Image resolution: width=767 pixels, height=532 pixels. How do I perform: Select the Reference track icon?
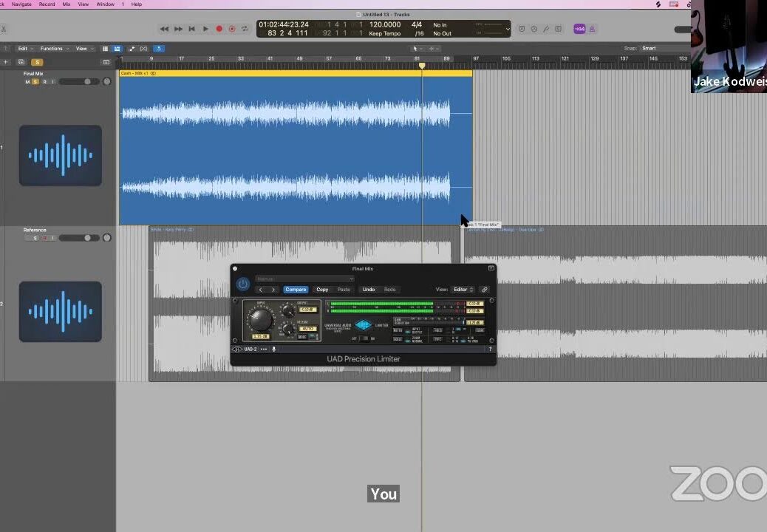pyautogui.click(x=61, y=312)
